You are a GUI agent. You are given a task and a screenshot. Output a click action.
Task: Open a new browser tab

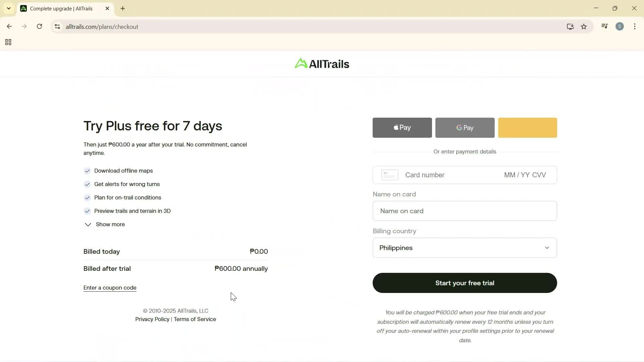[x=122, y=8]
